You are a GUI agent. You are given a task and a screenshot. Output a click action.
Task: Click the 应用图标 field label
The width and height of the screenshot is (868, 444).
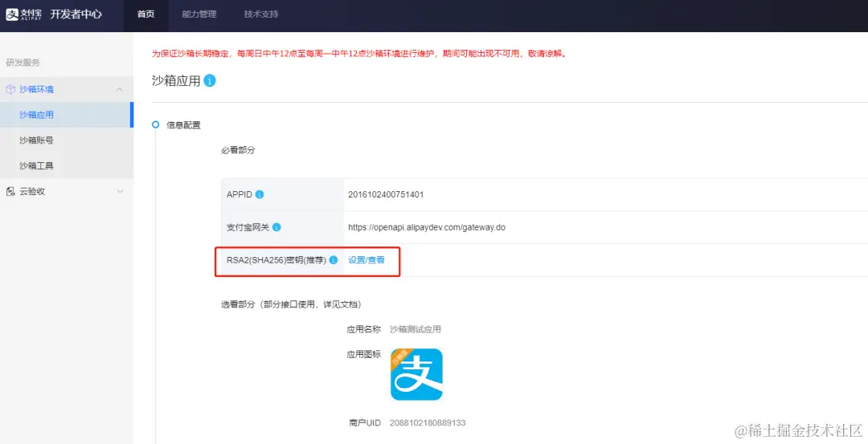[364, 354]
